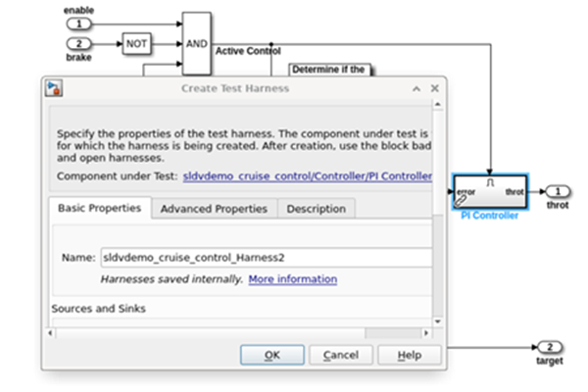Close the Create Test Harness dialog
This screenshot has height=392, width=588.
click(x=434, y=88)
